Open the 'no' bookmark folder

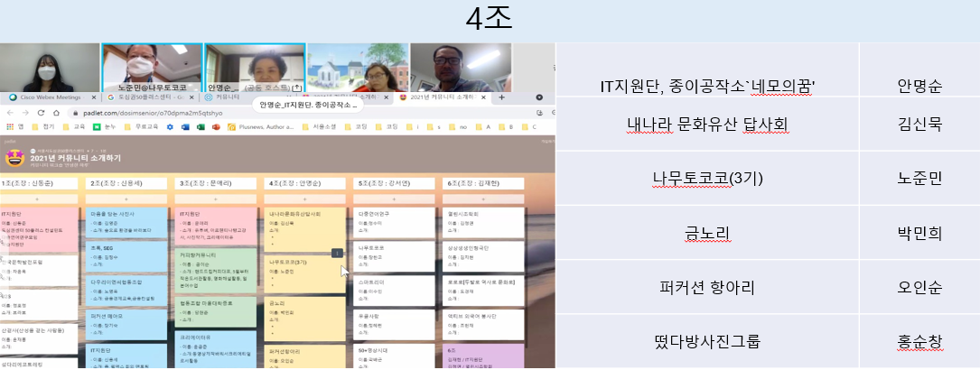pos(458,126)
